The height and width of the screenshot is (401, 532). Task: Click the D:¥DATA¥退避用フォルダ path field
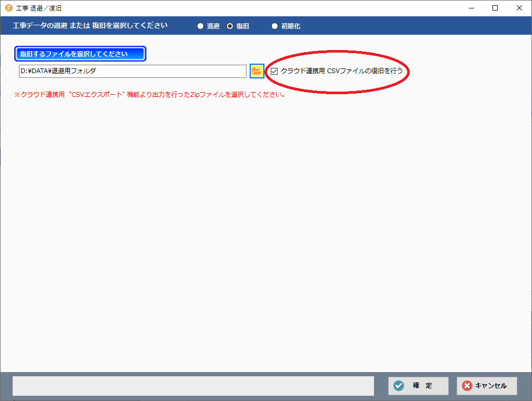coord(132,71)
